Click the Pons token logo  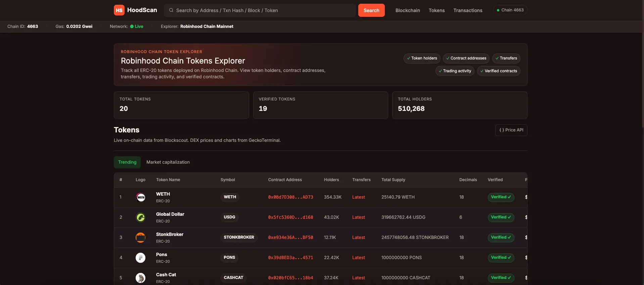click(x=140, y=258)
